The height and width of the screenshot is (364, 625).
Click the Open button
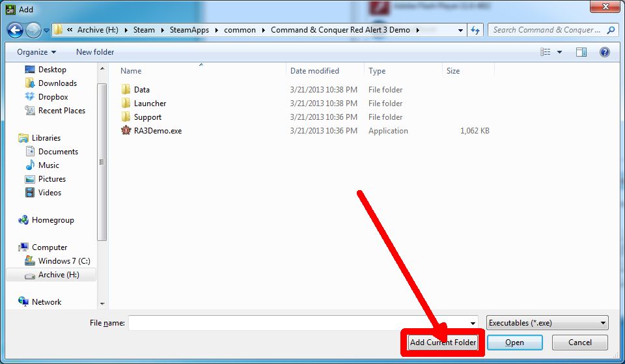click(x=514, y=343)
